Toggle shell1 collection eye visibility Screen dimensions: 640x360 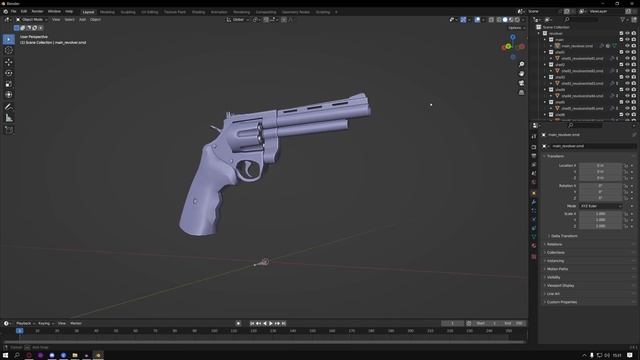click(x=627, y=52)
